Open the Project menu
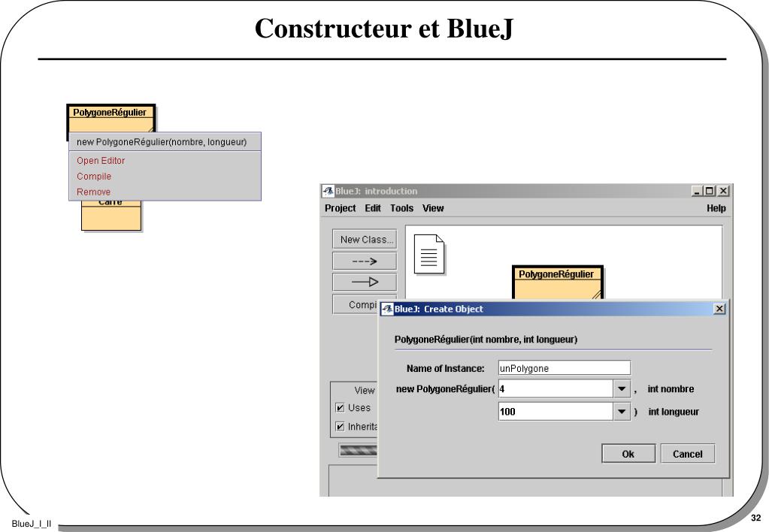 click(x=341, y=208)
